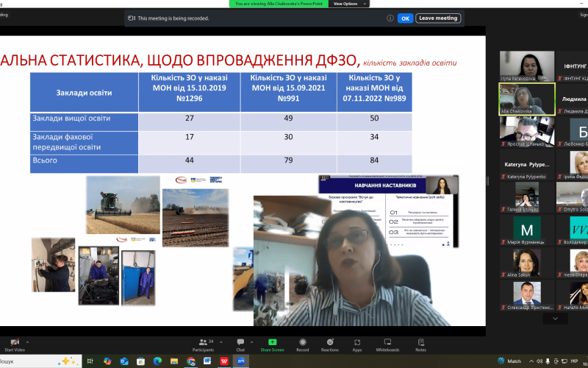Open the Chat panel
This screenshot has height=368, width=588.
point(240,345)
